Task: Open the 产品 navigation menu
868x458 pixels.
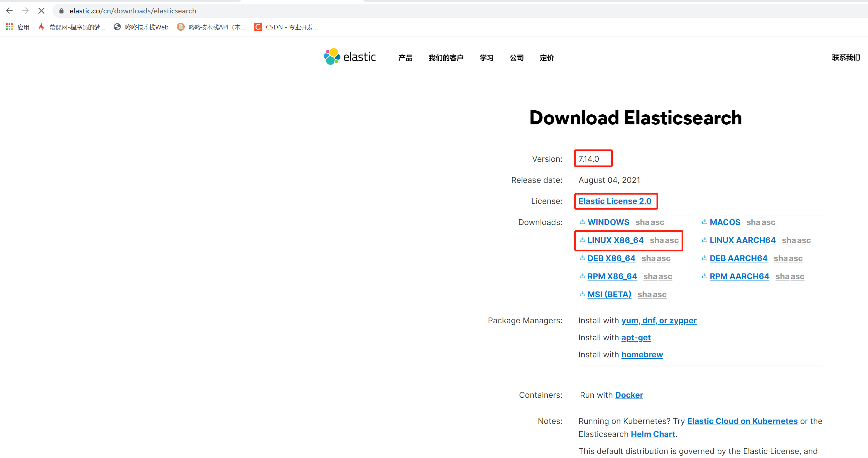Action: 405,58
